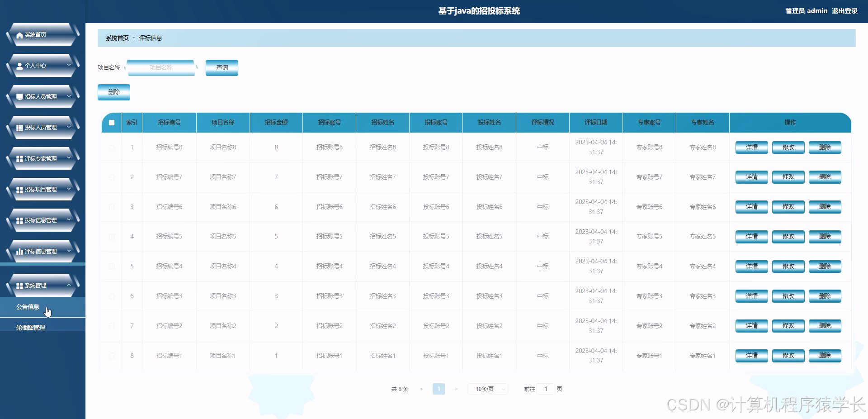
Task: Click the 项目名称 search input field
Action: pos(161,68)
